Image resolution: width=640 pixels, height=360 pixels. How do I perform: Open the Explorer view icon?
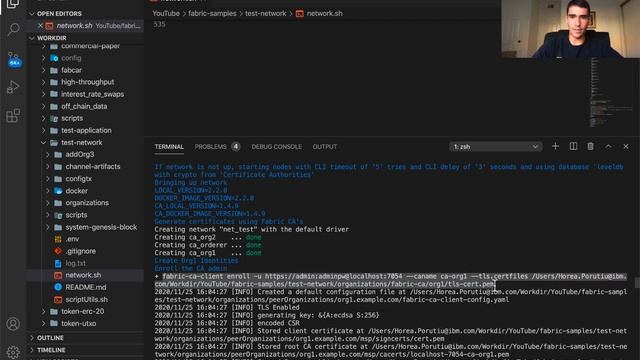click(x=13, y=4)
